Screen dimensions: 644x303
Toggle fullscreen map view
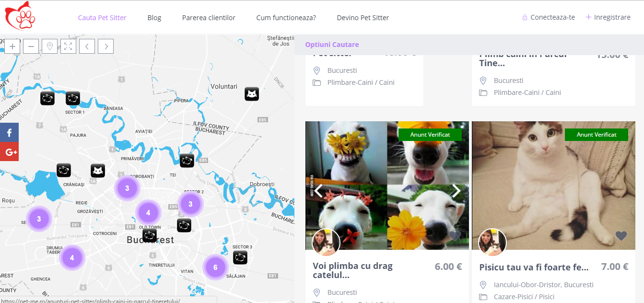coord(68,47)
